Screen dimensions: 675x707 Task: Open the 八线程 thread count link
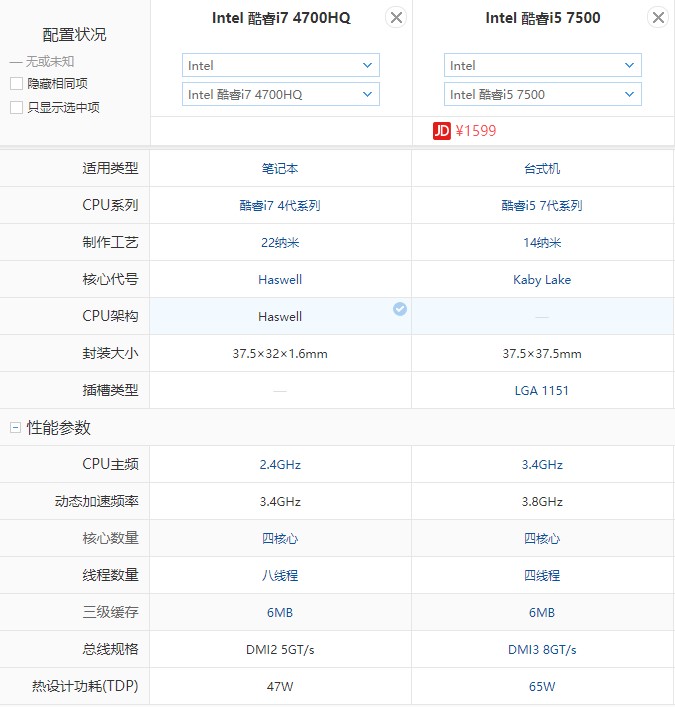point(280,575)
